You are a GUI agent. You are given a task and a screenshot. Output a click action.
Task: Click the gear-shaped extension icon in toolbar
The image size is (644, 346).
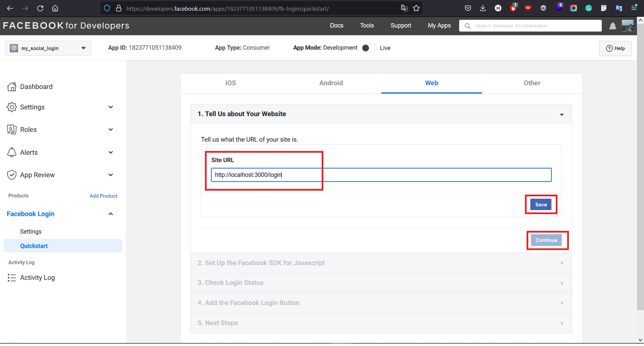click(543, 8)
